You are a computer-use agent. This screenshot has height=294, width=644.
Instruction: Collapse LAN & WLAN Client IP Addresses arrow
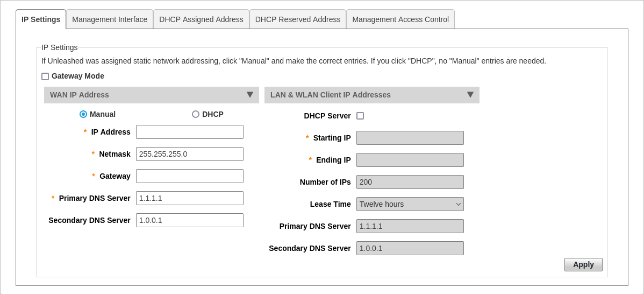[x=470, y=95]
